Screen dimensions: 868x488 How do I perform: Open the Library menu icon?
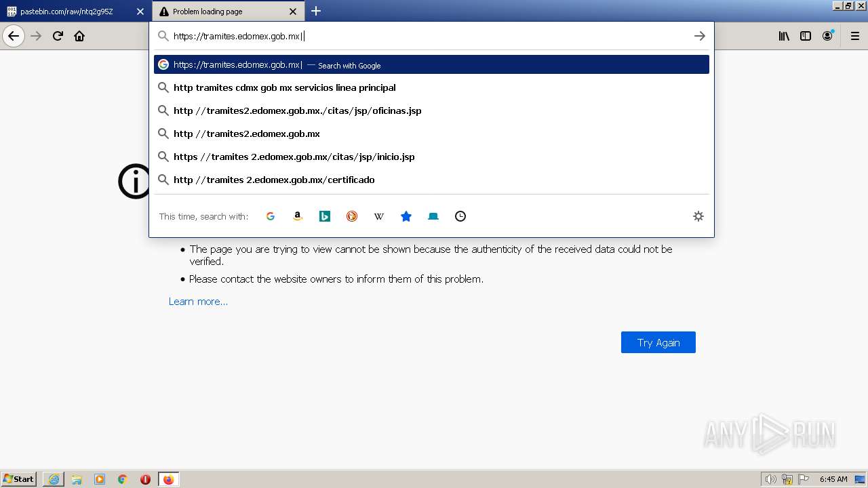click(784, 36)
